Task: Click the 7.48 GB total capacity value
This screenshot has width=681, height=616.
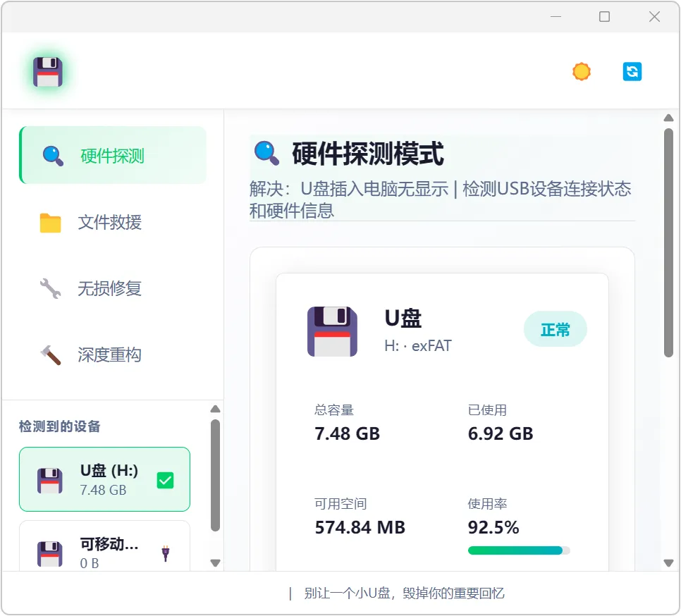Action: pyautogui.click(x=347, y=433)
